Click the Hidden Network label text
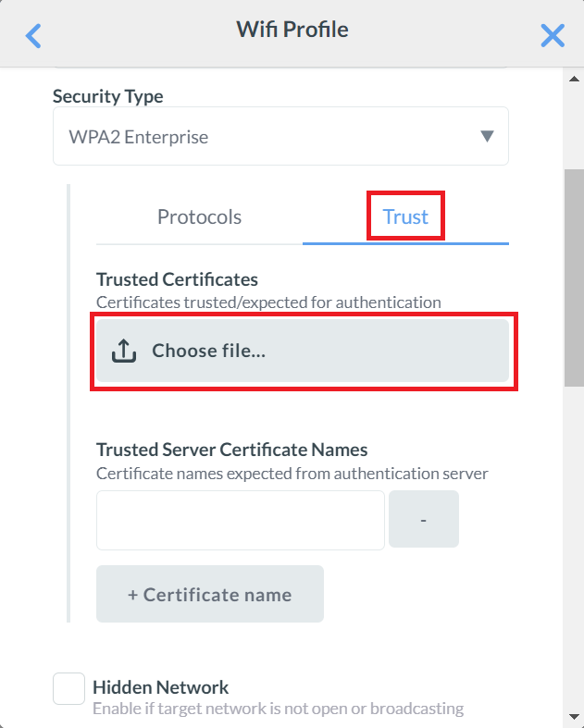Screen dimensions: 584x728 point(161,687)
